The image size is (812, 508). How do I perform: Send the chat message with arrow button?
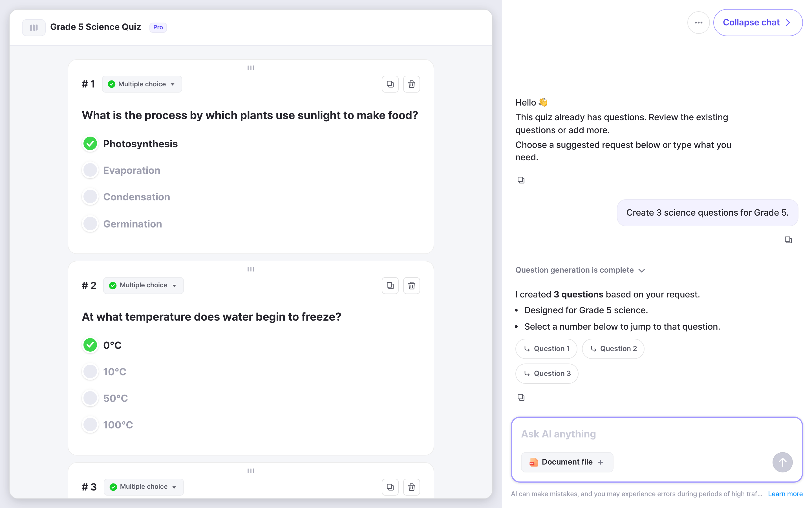click(782, 462)
